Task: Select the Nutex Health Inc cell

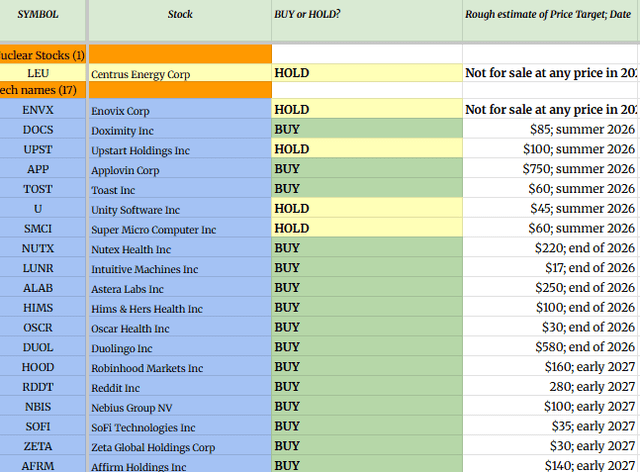Action: pyautogui.click(x=180, y=247)
